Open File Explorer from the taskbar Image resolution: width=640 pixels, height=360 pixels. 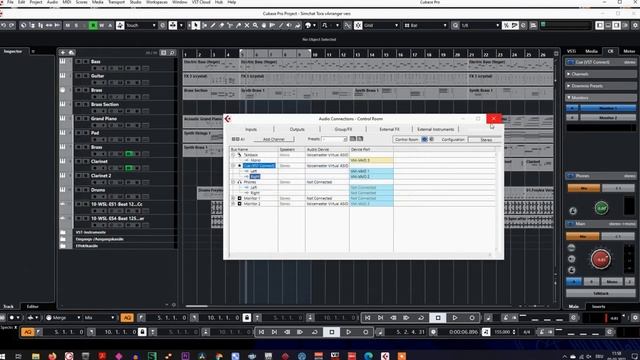tap(36, 356)
